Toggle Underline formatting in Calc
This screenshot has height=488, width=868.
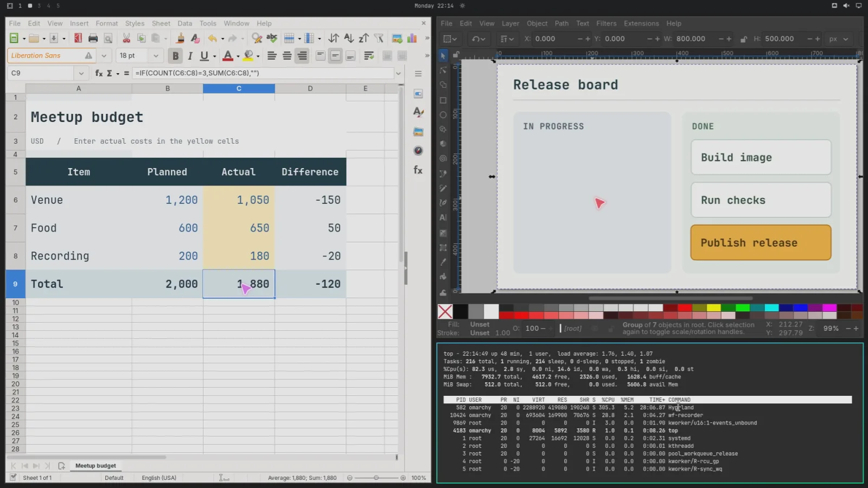tap(204, 55)
